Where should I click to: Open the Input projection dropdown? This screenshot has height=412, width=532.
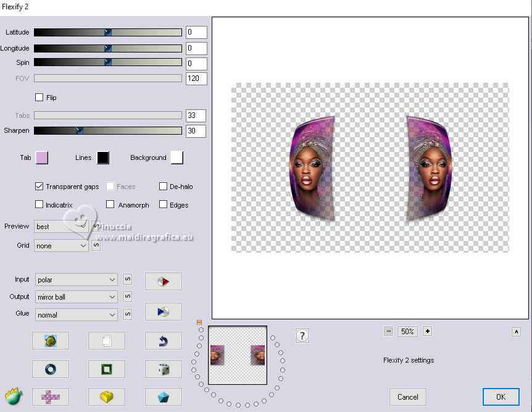[x=77, y=280]
